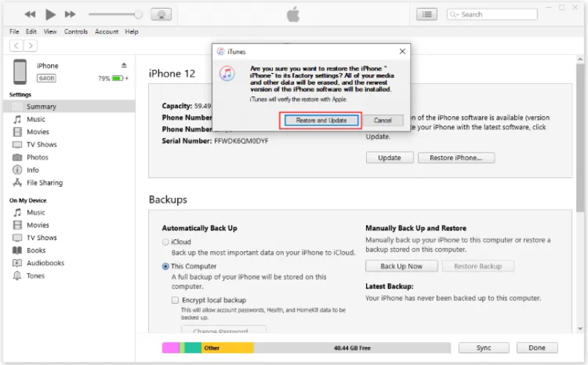Open the File menu
This screenshot has height=365, width=588.
click(x=15, y=31)
